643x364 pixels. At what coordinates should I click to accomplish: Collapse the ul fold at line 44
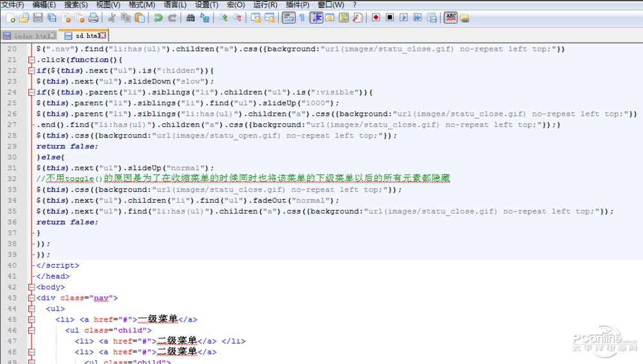31,309
